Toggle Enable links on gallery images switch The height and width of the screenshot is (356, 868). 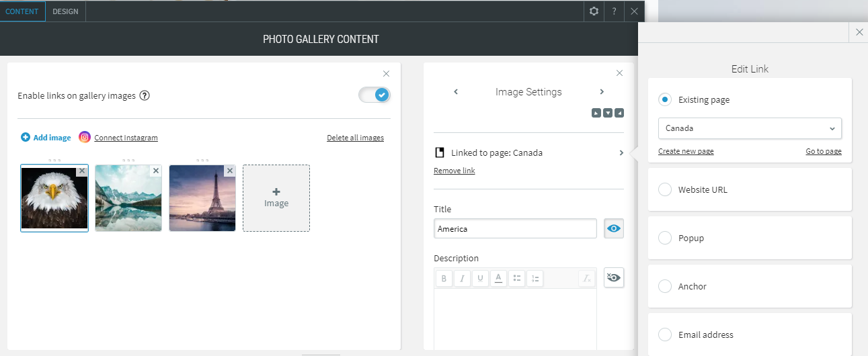pyautogui.click(x=374, y=95)
